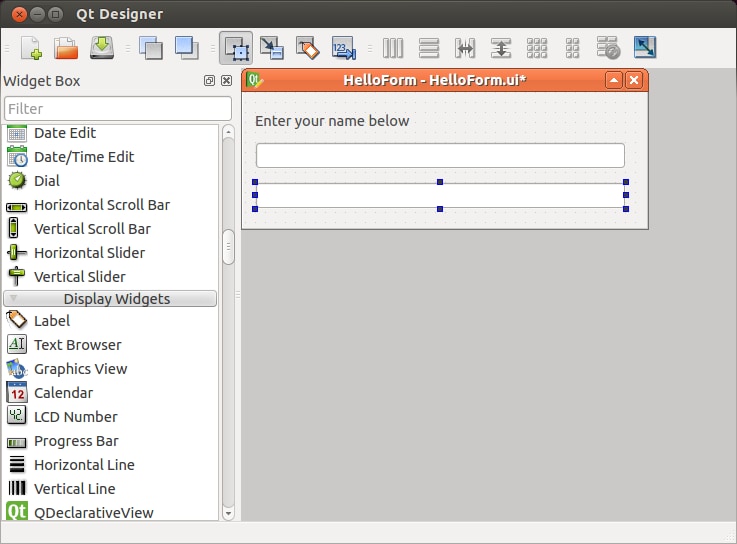This screenshot has width=737, height=544.
Task: Click the HelloForm title bar Qt icon
Action: coord(254,80)
